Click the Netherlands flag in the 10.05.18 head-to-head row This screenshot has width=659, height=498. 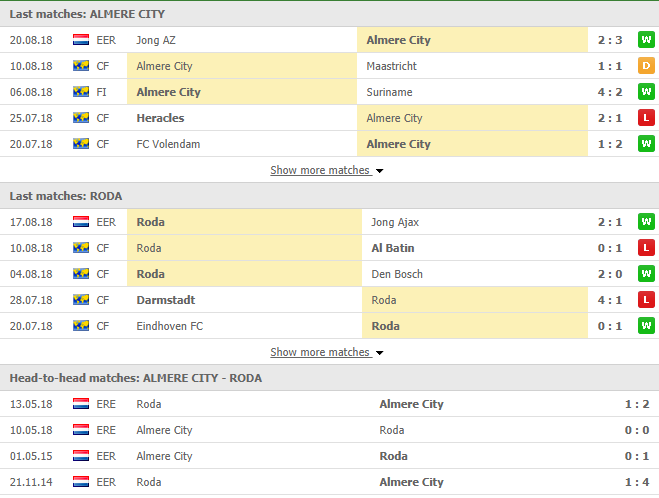pos(81,430)
